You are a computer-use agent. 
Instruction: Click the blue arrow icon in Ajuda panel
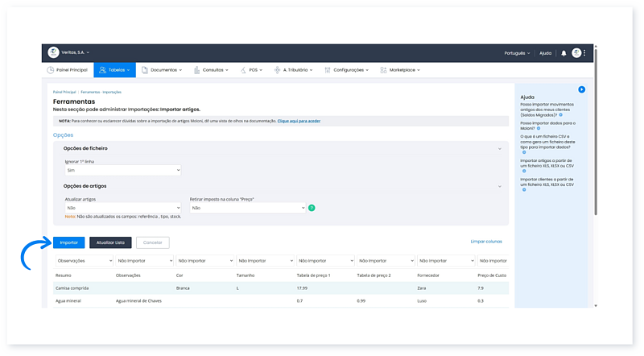(x=581, y=89)
